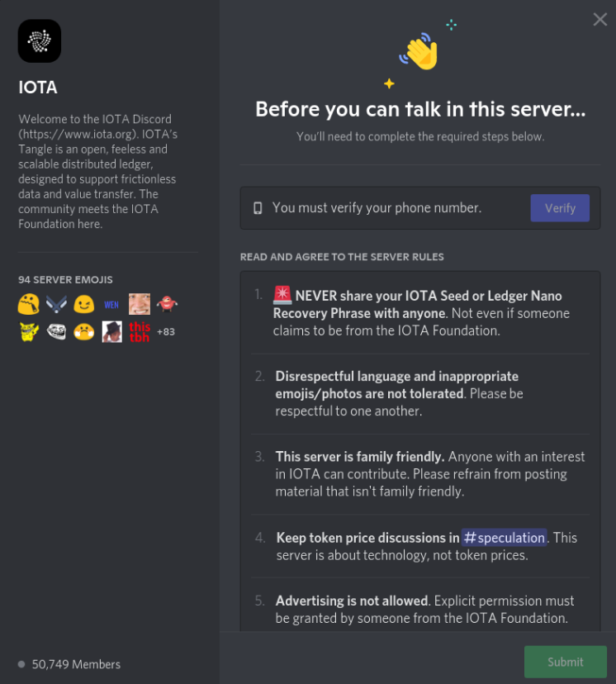Click the Verify phone number button

560,207
